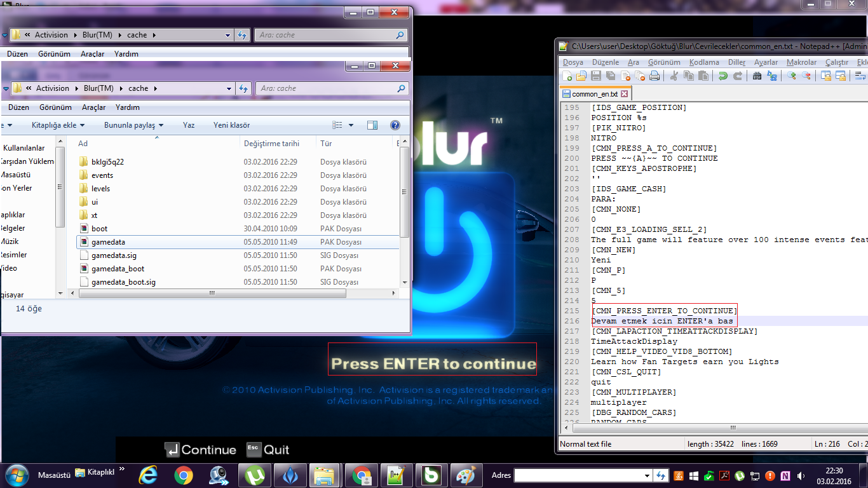Open the Replace tool icon in Notepad++
The image size is (868, 488).
pos(772,76)
